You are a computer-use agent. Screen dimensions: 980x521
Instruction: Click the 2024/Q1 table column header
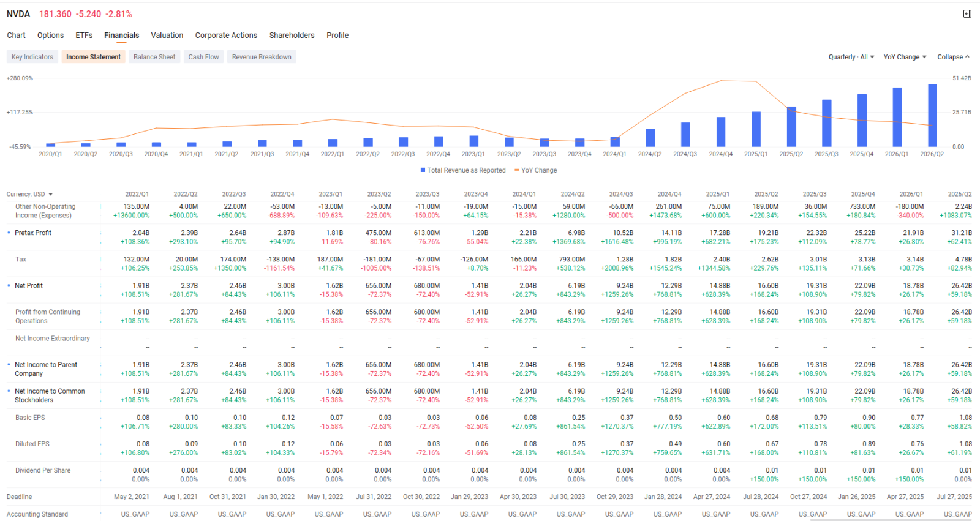pyautogui.click(x=524, y=194)
